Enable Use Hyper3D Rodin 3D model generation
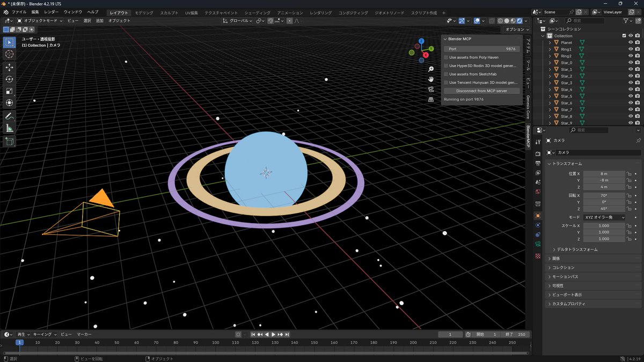 click(446, 65)
